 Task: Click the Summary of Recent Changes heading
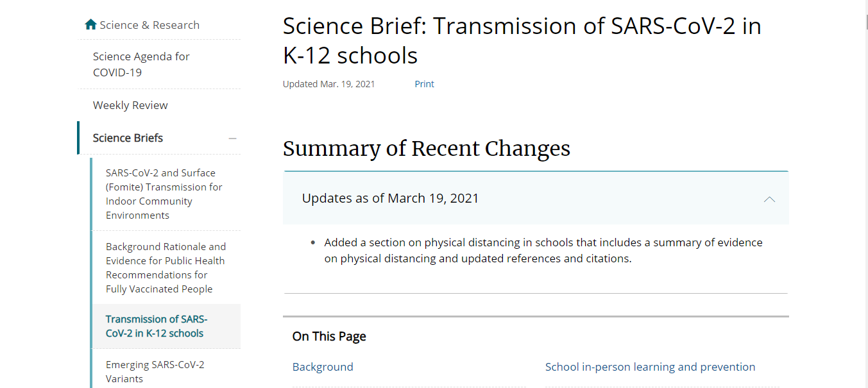coord(426,149)
